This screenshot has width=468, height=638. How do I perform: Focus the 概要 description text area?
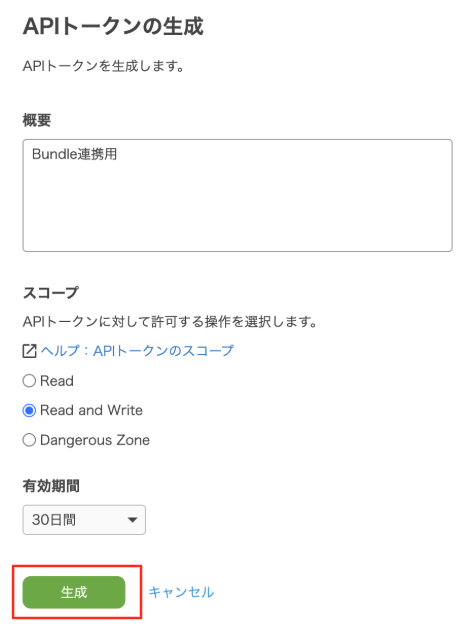(237, 195)
